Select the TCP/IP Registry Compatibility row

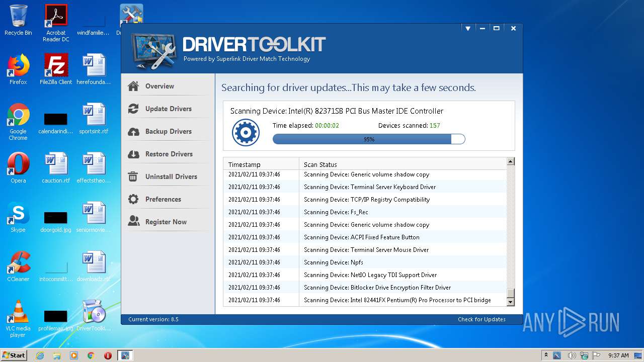click(x=365, y=200)
